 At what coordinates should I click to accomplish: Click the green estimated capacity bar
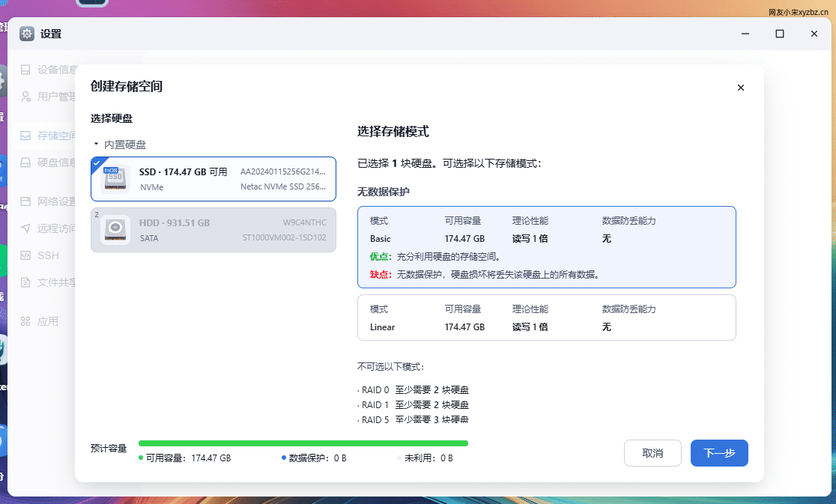(x=303, y=443)
